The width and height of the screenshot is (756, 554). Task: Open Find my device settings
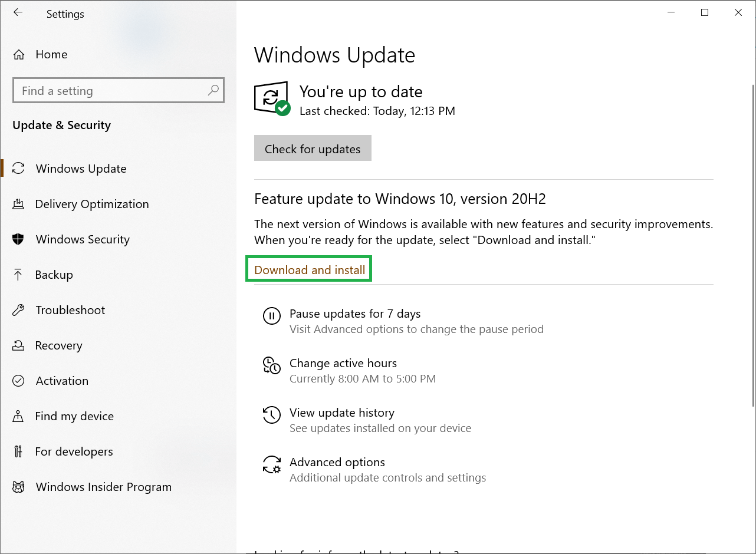click(74, 416)
